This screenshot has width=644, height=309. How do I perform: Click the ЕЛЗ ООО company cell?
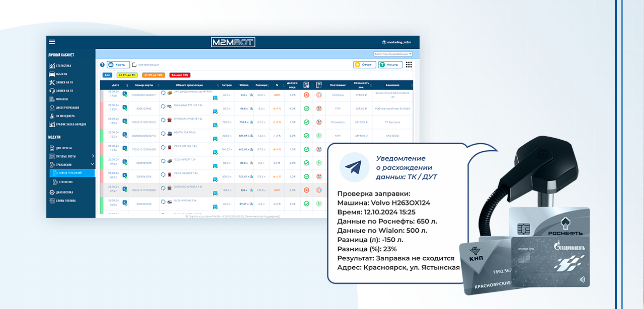(392, 135)
